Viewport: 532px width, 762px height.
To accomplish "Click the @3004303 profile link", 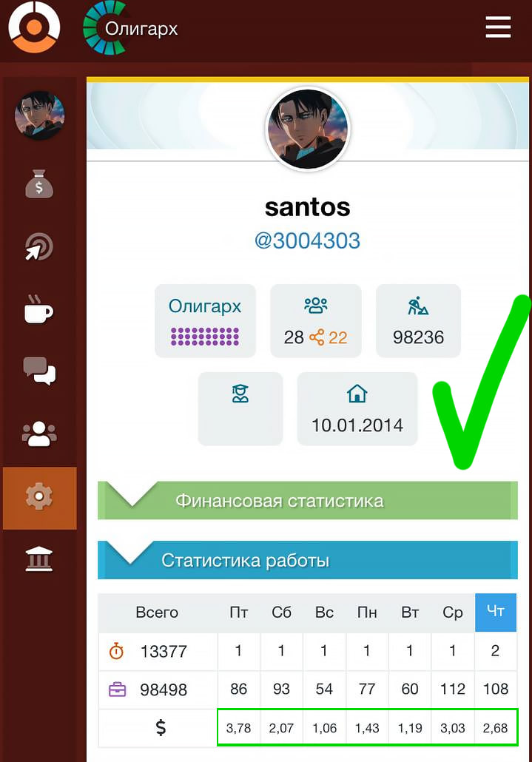I will [x=308, y=240].
